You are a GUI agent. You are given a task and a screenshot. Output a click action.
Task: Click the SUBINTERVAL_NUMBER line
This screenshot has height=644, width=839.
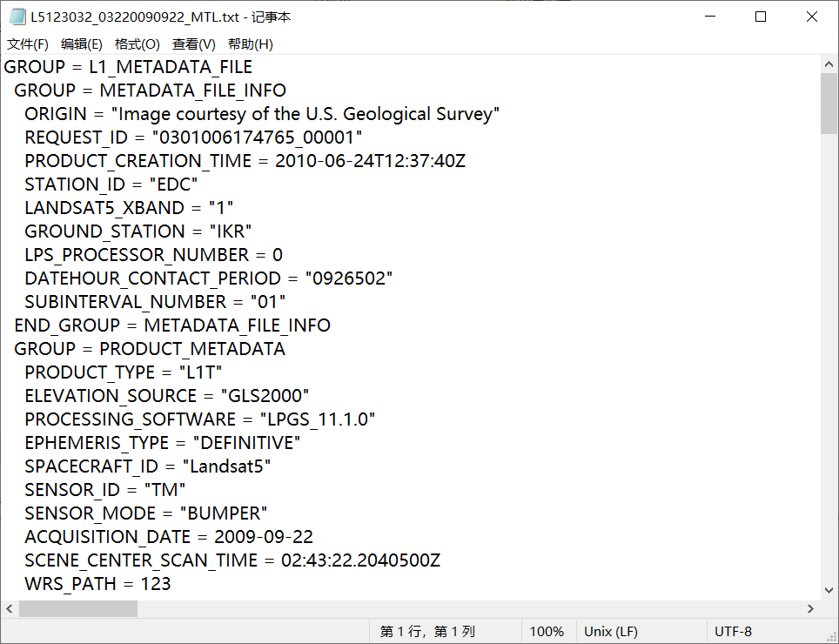coord(155,302)
